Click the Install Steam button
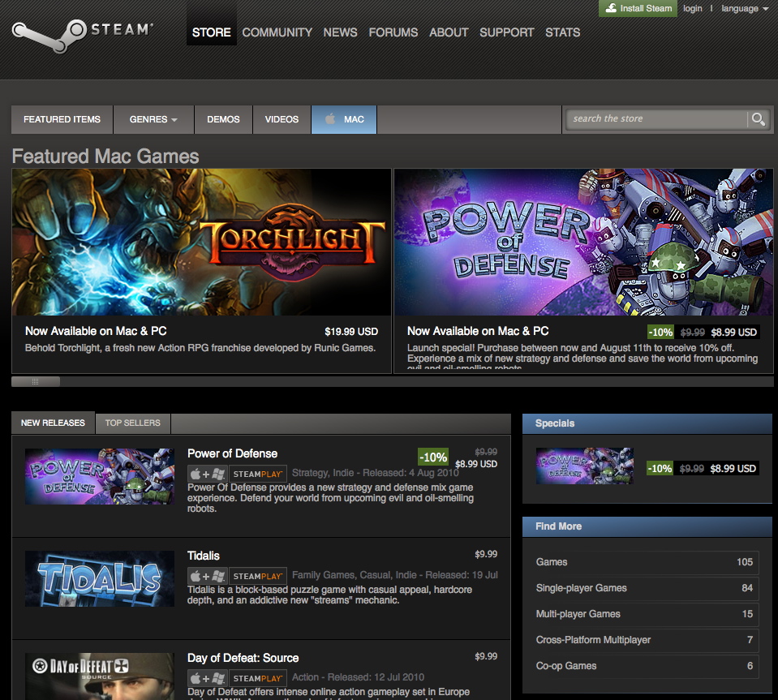The height and width of the screenshot is (700, 778). [x=638, y=8]
